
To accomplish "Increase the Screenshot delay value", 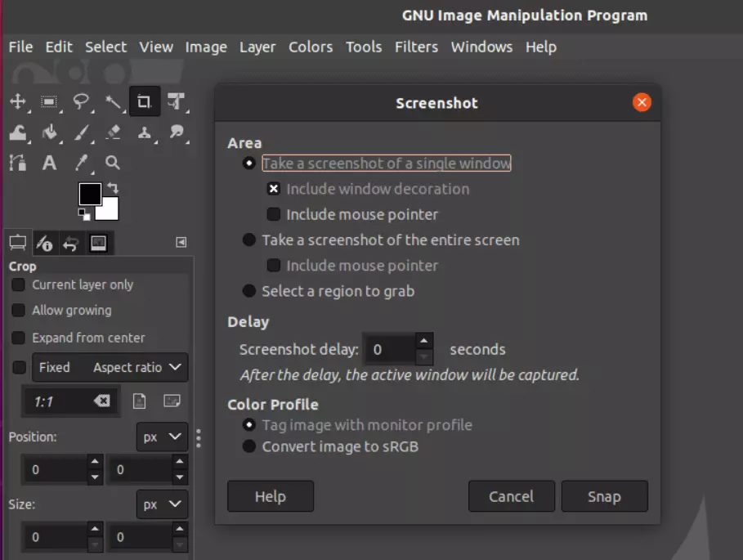I will tap(423, 341).
